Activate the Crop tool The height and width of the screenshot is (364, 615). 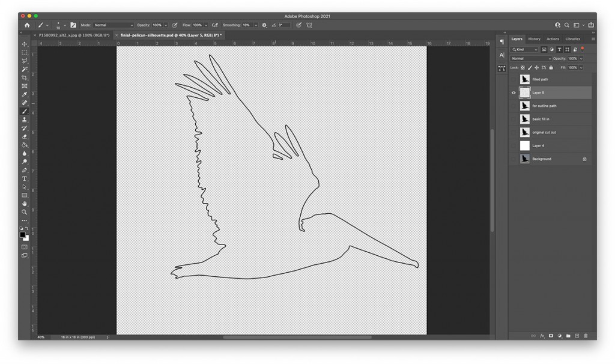(x=25, y=77)
